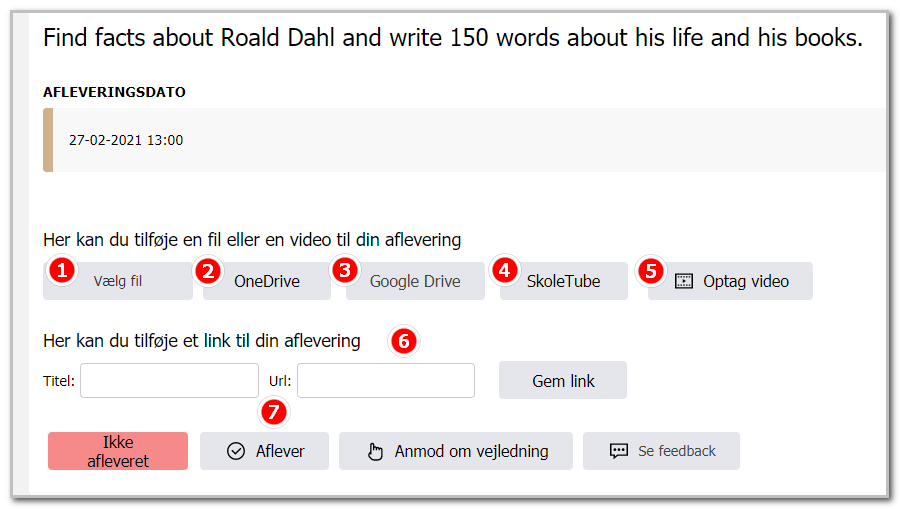Screen dimensions: 900x509
Task: Click the red number 2 marker
Action: (208, 271)
